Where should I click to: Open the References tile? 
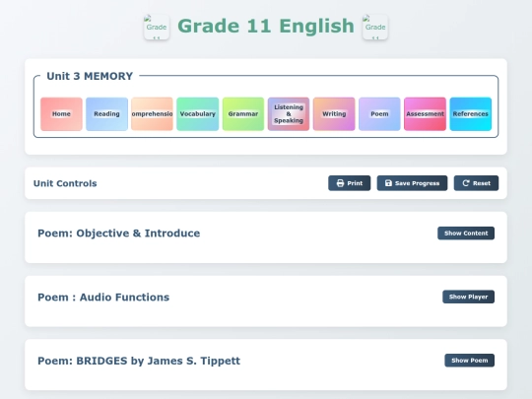(471, 114)
